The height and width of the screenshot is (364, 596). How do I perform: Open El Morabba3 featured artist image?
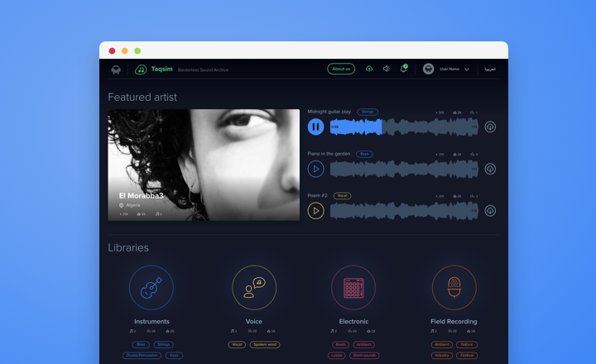pyautogui.click(x=204, y=165)
